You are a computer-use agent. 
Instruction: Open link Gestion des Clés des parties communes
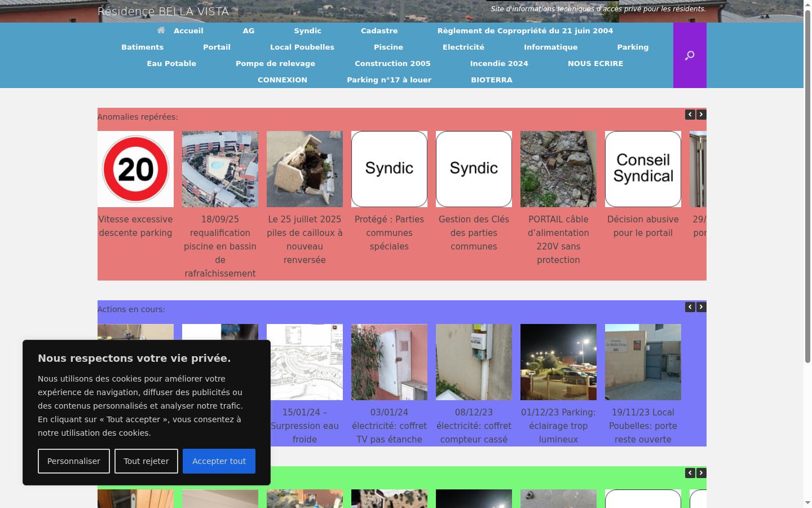[474, 233]
